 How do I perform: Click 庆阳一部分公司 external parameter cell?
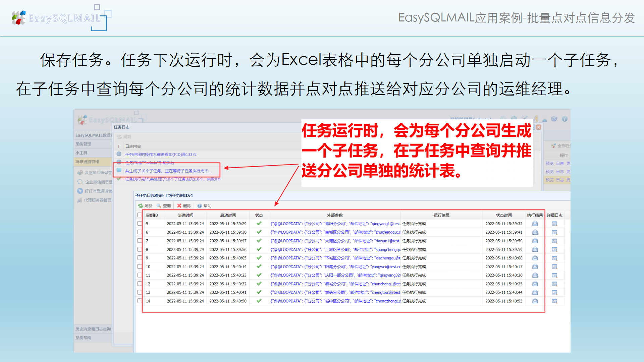[x=335, y=275]
